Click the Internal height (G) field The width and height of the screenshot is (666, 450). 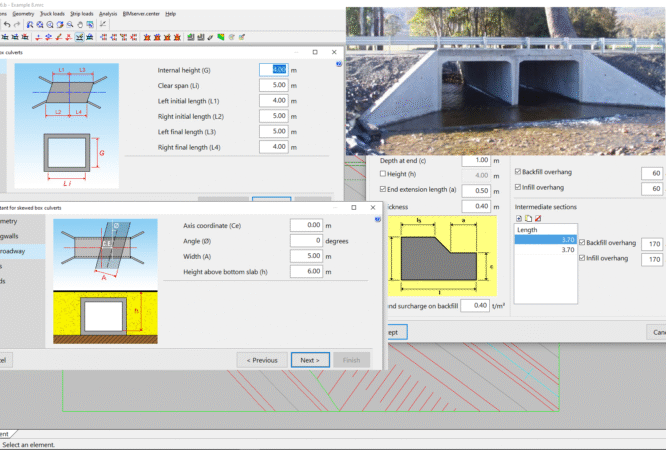[274, 70]
